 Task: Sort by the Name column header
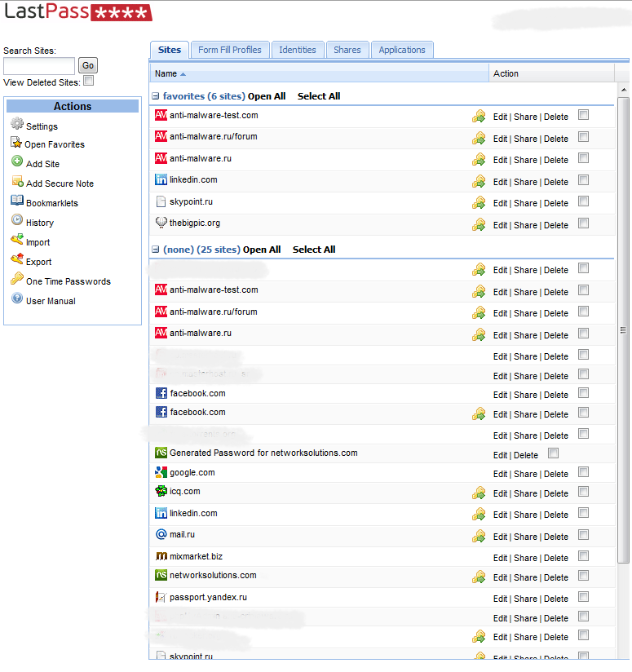[319, 73]
